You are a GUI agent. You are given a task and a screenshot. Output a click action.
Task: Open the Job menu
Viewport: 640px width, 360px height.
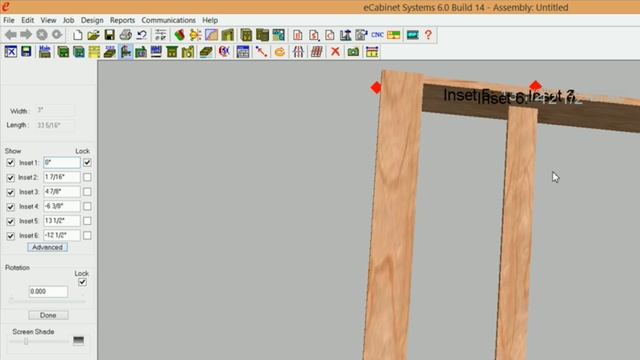[68, 20]
